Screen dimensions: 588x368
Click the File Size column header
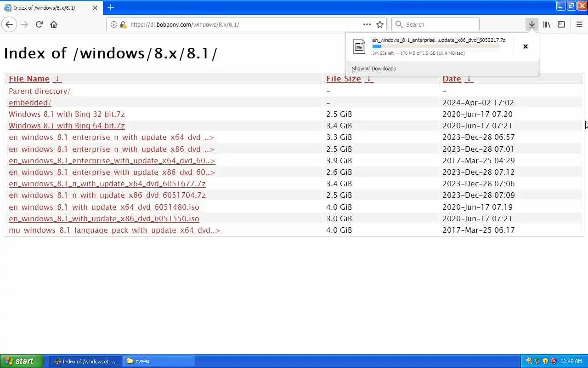[x=344, y=79]
